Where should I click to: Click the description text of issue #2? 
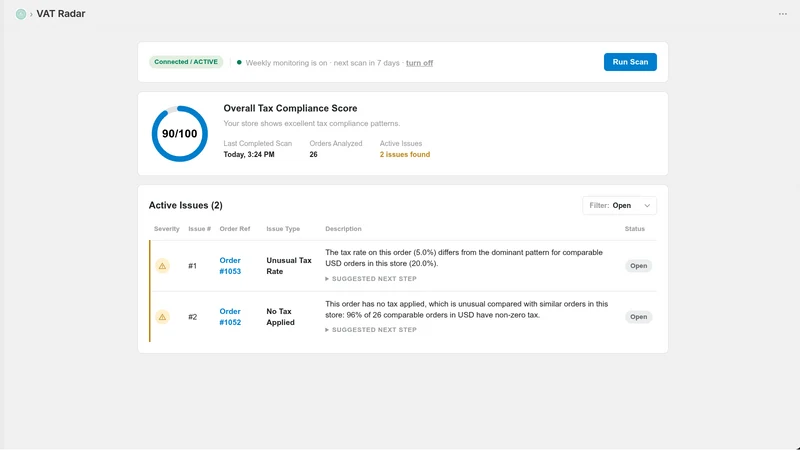[466, 309]
